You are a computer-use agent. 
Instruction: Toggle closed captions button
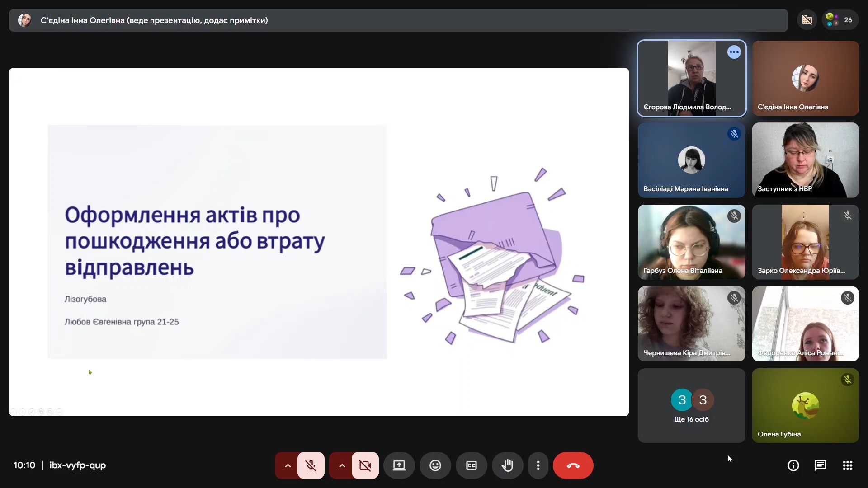tap(471, 465)
